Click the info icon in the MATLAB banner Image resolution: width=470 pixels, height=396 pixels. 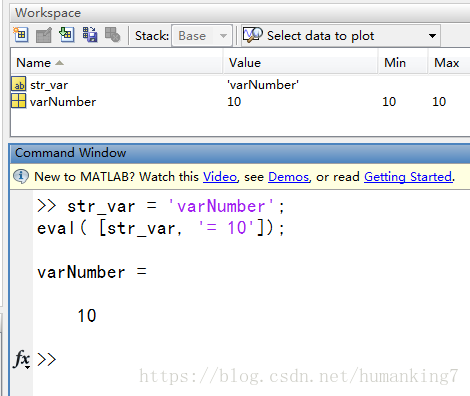tap(21, 176)
